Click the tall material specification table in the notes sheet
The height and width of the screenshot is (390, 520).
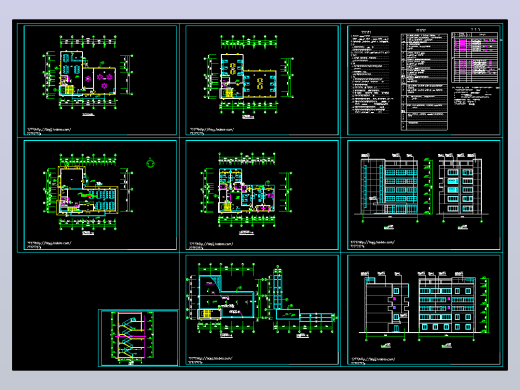tap(424, 82)
